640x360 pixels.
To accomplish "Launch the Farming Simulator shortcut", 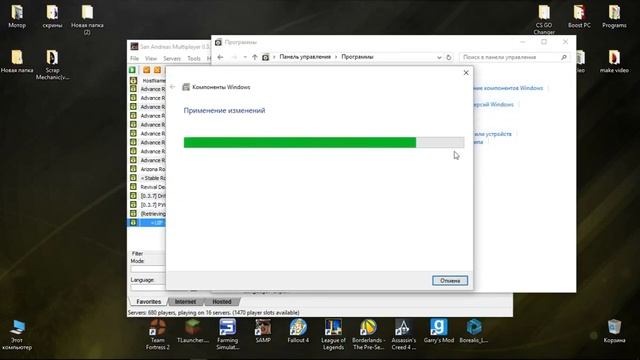I will click(x=227, y=335).
